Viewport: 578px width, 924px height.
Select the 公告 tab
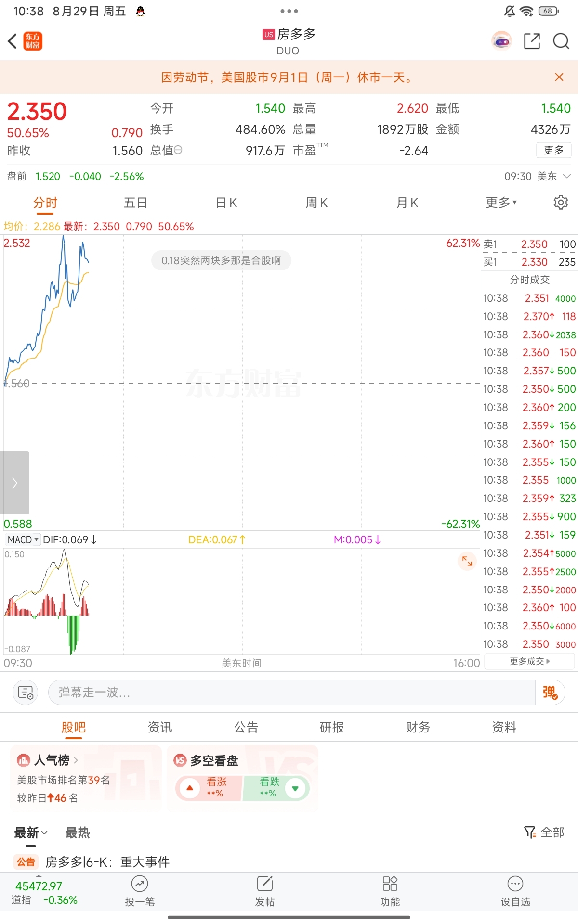(246, 727)
